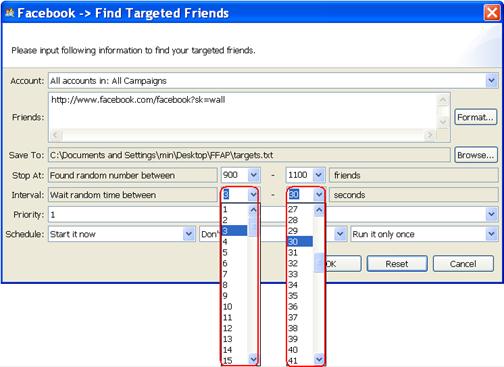The image size is (504, 367).
Task: Select 41 from maximum seconds list
Action: pyautogui.click(x=300, y=360)
